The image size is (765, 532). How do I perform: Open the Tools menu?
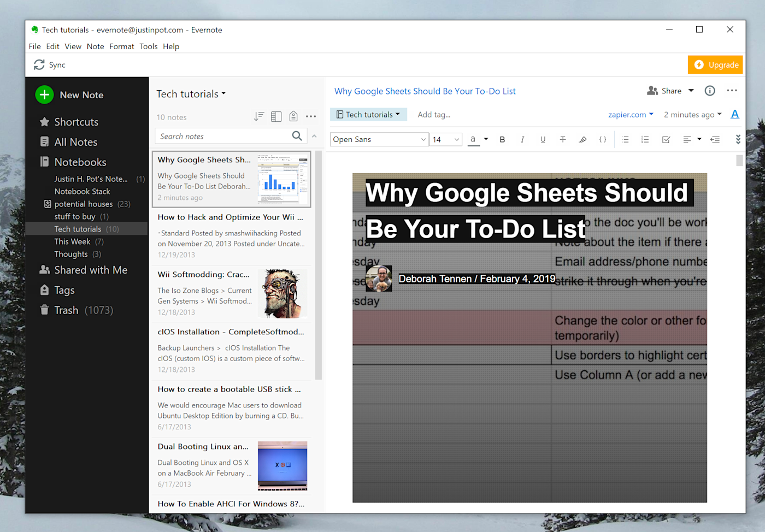click(x=148, y=46)
